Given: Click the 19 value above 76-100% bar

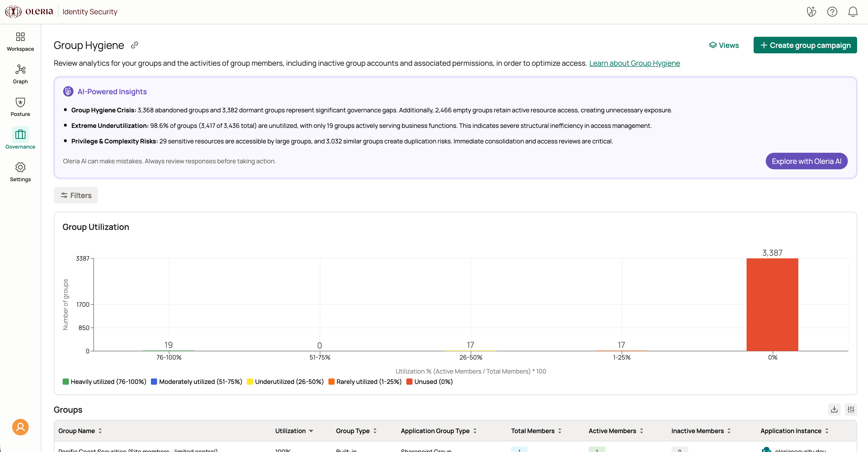Looking at the screenshot, I should pyautogui.click(x=168, y=345).
